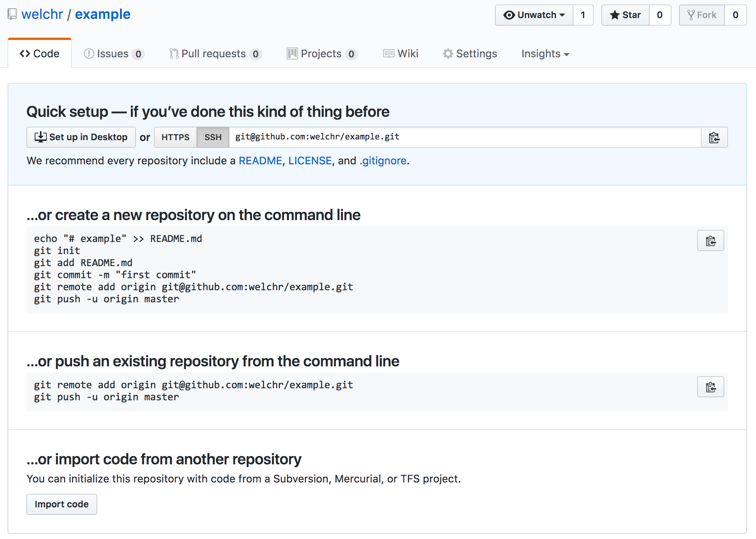The height and width of the screenshot is (539, 756).
Task: Open the .gitignore link
Action: 383,161
